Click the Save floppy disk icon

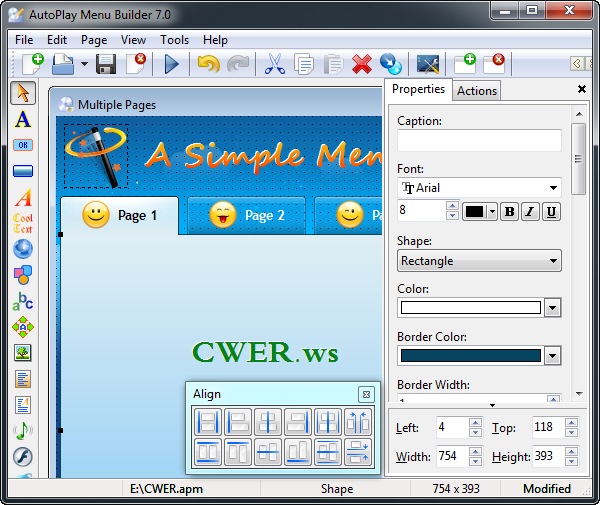point(106,65)
